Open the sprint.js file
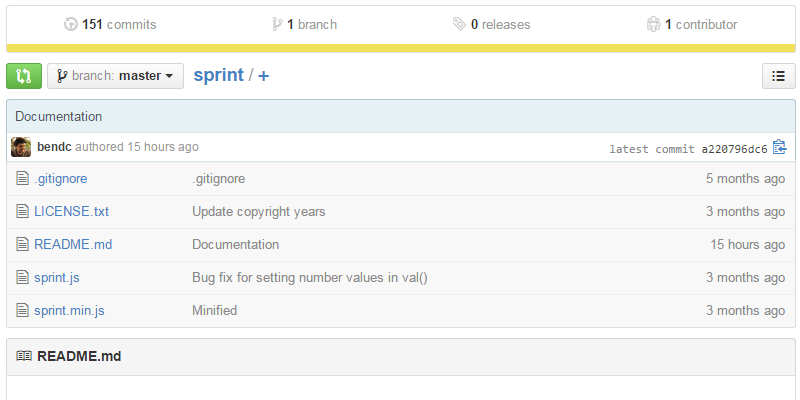Screen dimensions: 800x400 tap(57, 278)
